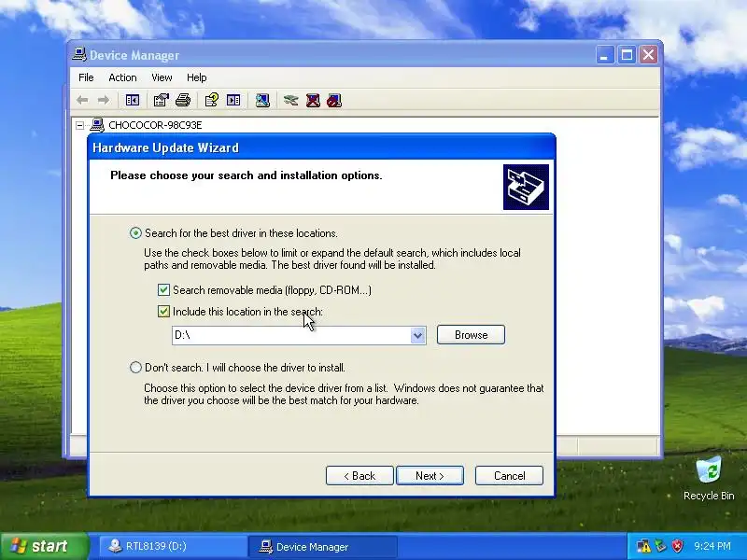
Task: Select the CHOCOCOR-98C93E computer node
Action: pos(155,125)
